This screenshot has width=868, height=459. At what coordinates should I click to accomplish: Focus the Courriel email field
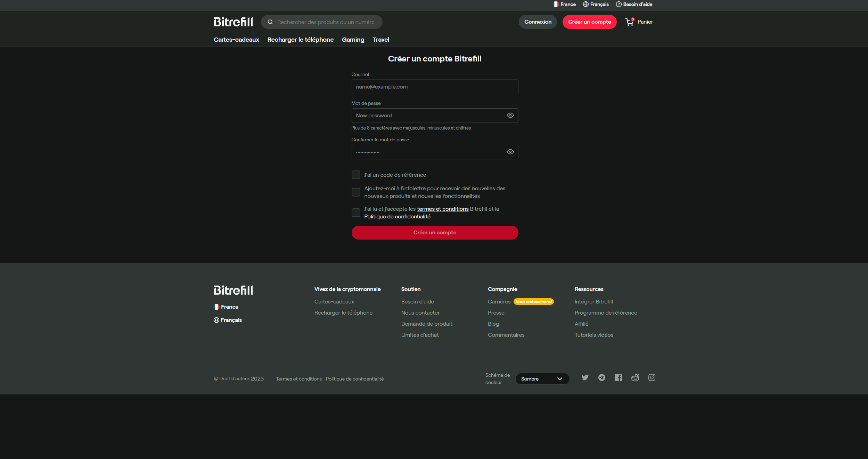[x=435, y=87]
